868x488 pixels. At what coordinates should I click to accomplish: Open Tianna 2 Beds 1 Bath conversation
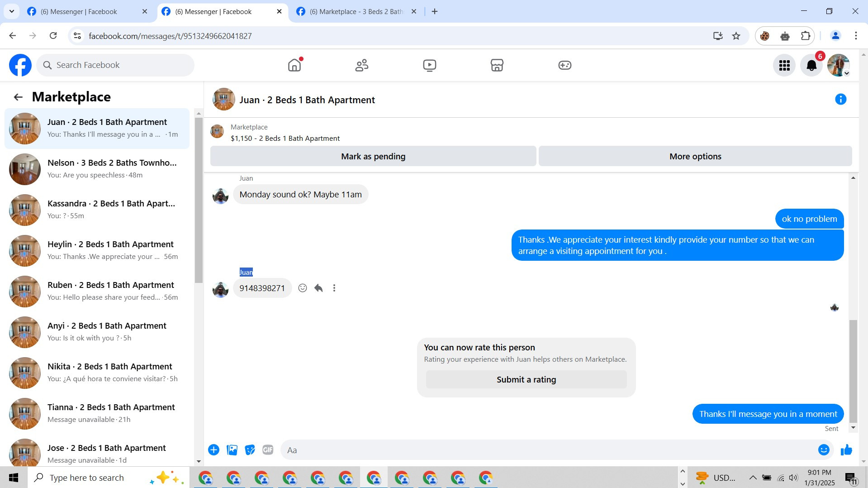pos(97,413)
